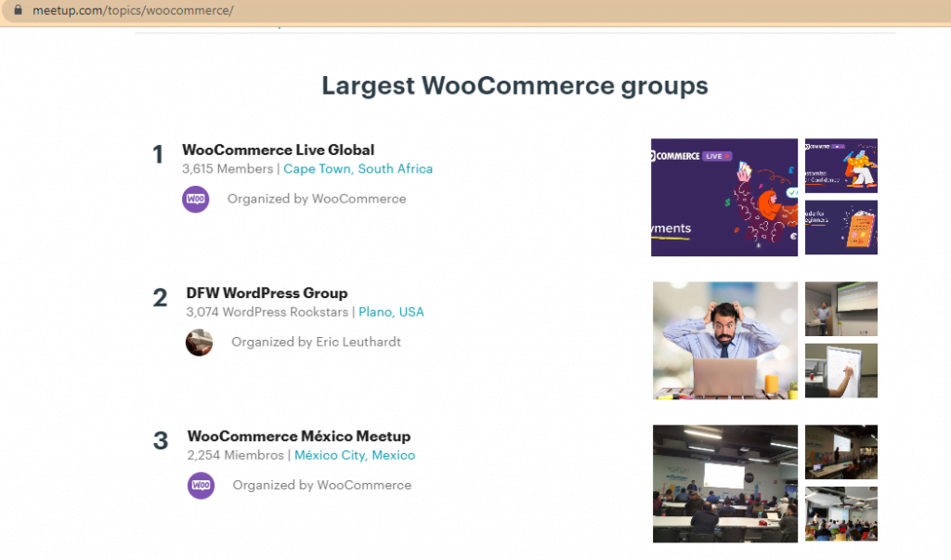Click 'Organized by WooCommerce' under Live Global
Screen dimensions: 951x560
(x=317, y=199)
